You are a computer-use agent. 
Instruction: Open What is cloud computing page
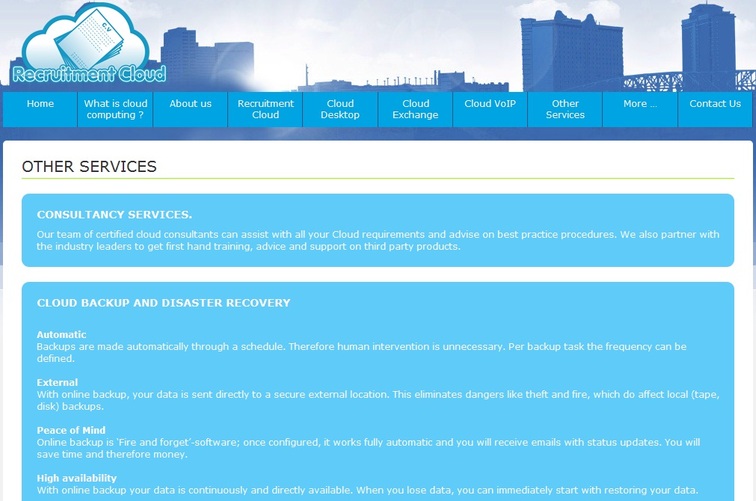coord(115,109)
